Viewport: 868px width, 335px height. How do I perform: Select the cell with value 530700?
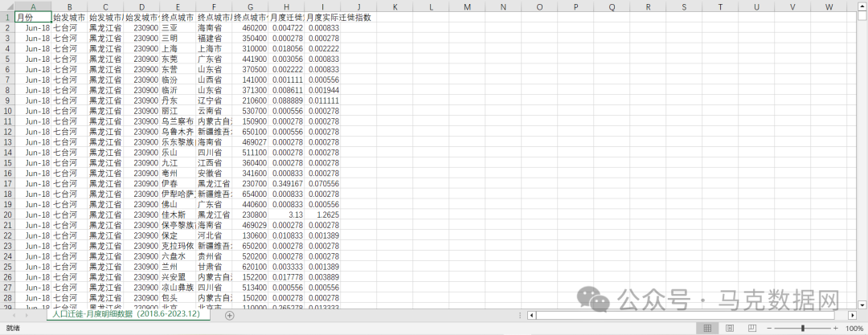coord(250,111)
